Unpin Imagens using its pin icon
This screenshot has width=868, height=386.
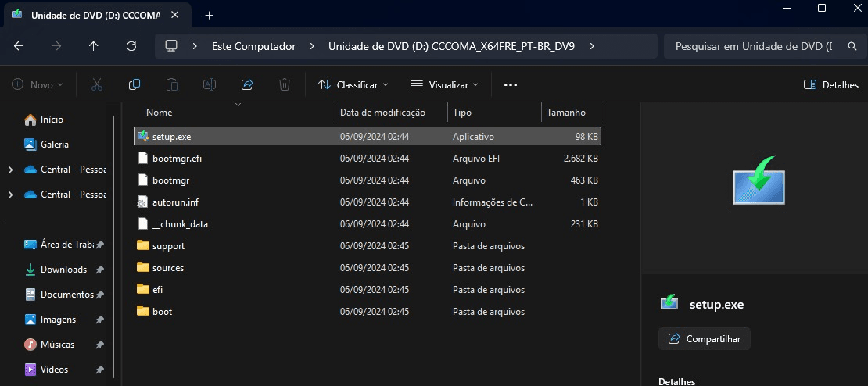coord(99,320)
